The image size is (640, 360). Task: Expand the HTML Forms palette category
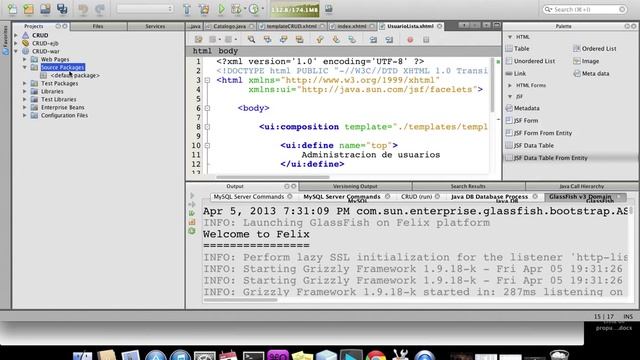tap(510, 85)
